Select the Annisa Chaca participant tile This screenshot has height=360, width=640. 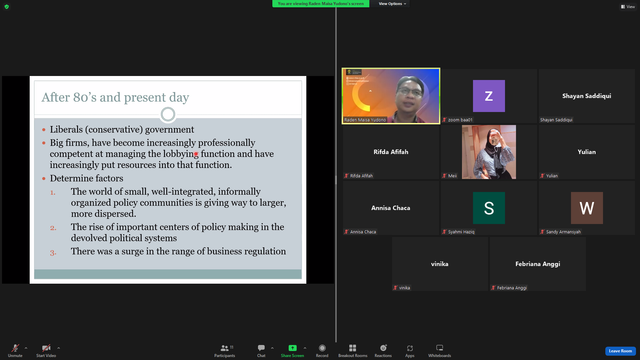391,208
